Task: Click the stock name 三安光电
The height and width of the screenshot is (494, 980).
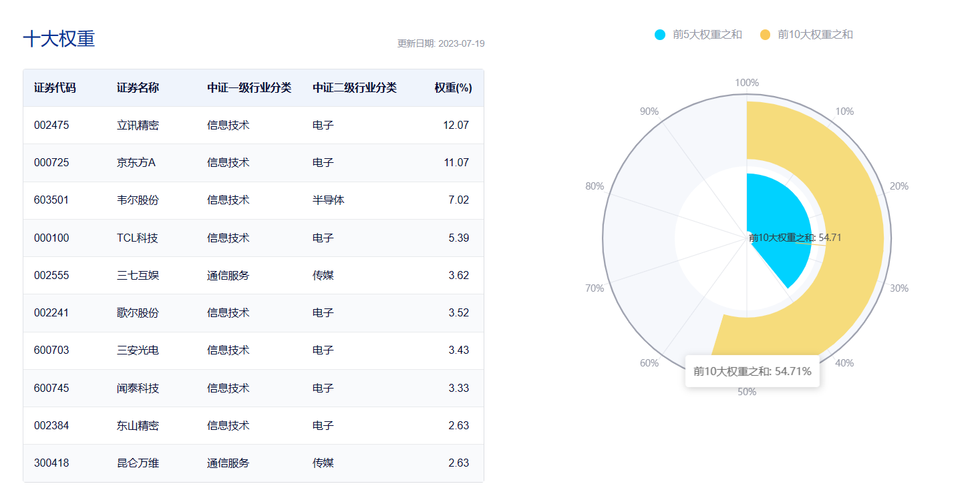Action: 138,350
